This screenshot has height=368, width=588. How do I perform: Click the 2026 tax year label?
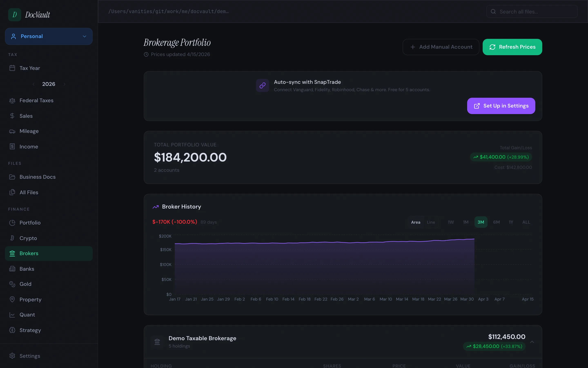pos(49,84)
